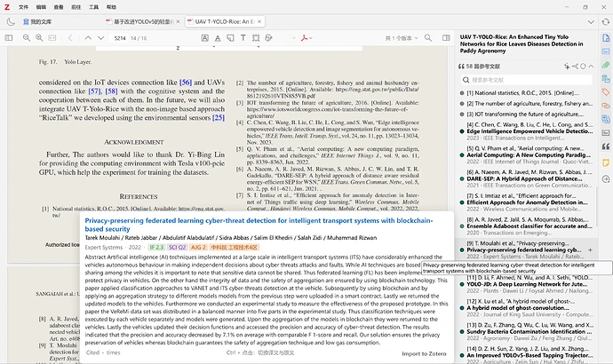
Task: Close the UAV T-YOLO-Rice tab
Action: 259,21
